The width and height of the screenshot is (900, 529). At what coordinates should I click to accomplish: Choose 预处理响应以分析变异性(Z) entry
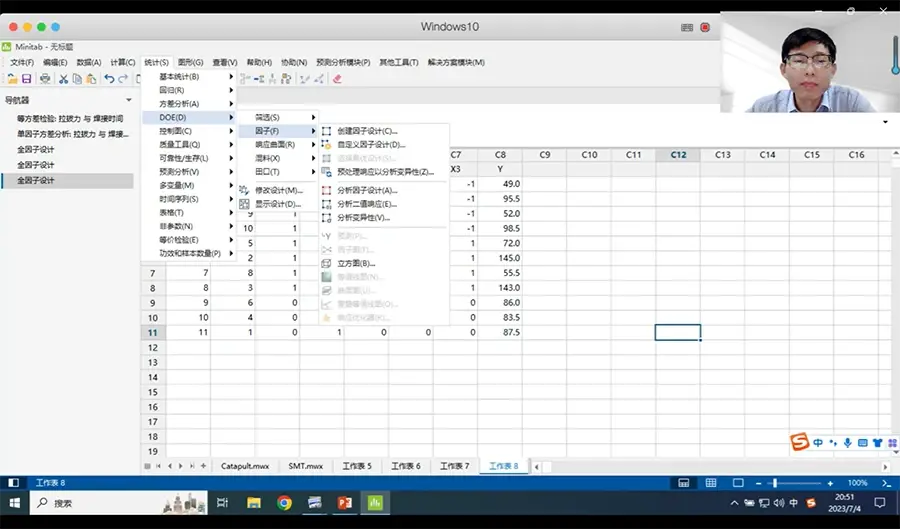pyautogui.click(x=384, y=172)
